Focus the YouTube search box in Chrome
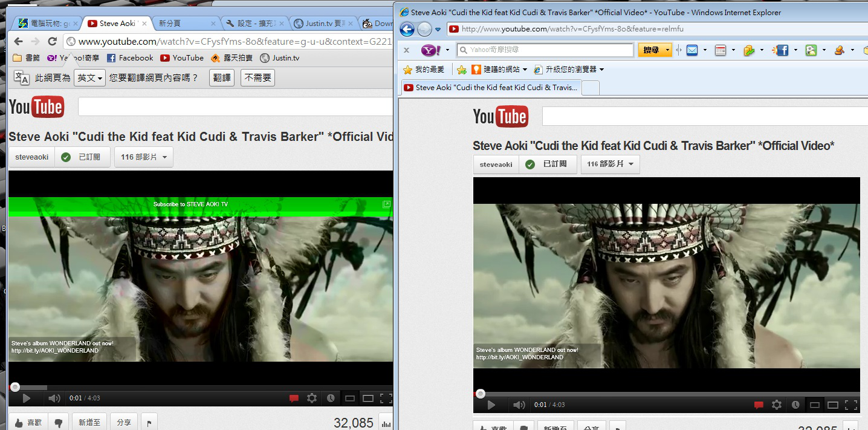Image resolution: width=868 pixels, height=430 pixels. coord(236,107)
